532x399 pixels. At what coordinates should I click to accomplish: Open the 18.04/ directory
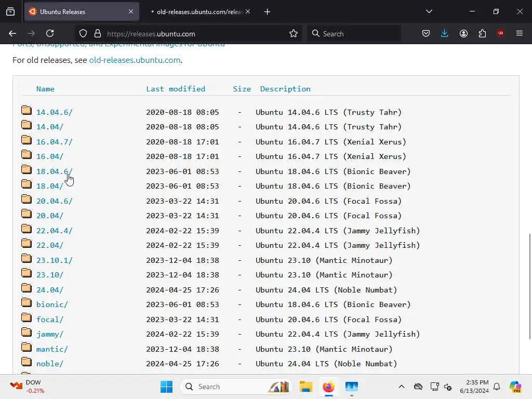[x=50, y=186]
